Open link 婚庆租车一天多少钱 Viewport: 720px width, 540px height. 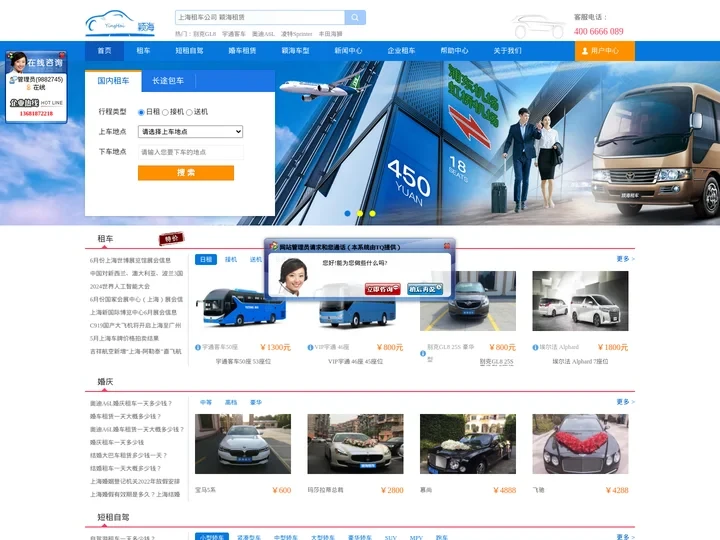click(117, 442)
